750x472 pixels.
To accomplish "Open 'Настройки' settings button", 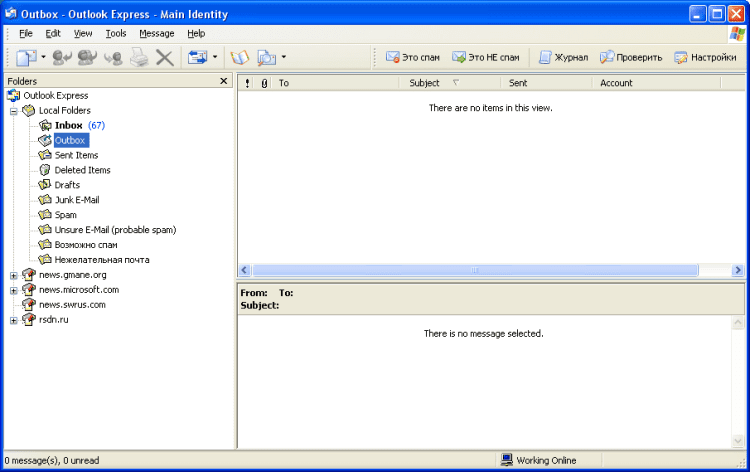I will tap(705, 57).
